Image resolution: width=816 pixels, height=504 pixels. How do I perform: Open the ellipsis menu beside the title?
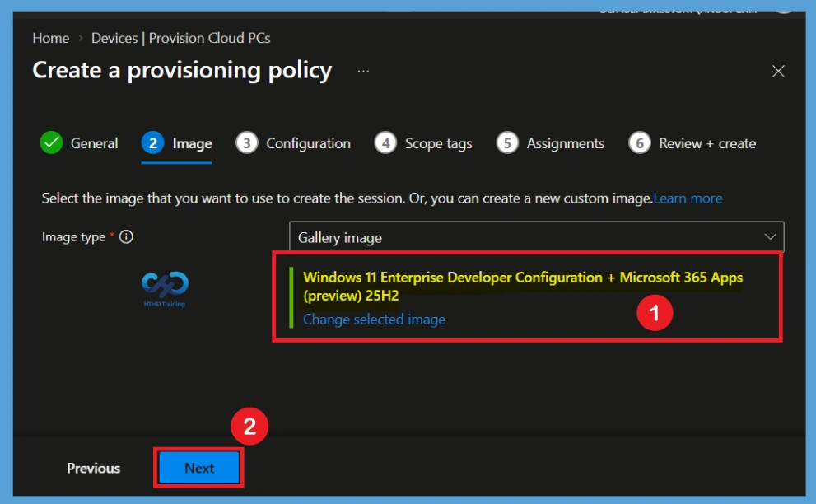tap(363, 71)
